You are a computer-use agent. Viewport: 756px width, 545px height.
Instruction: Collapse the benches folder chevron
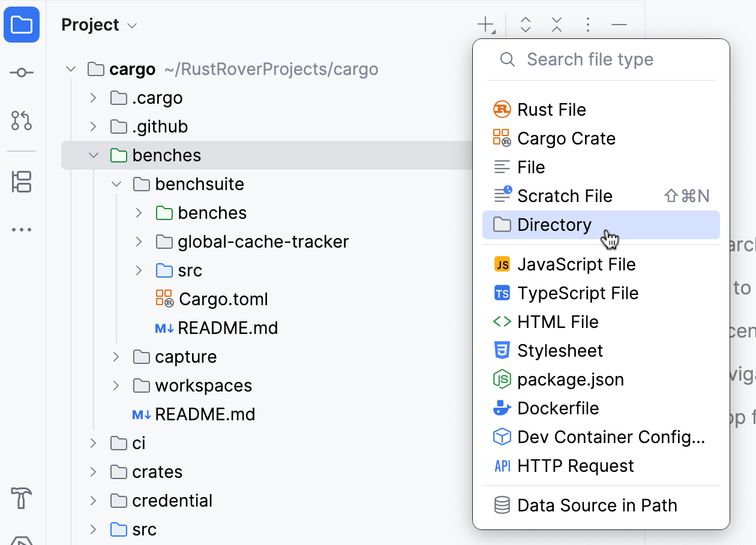[94, 155]
